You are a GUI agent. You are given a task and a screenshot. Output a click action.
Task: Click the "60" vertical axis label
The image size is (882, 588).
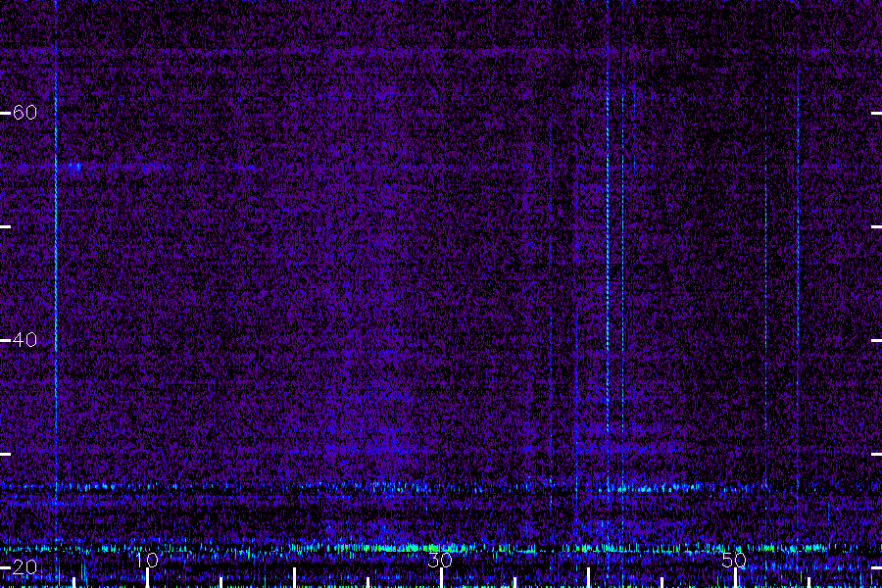point(24,113)
